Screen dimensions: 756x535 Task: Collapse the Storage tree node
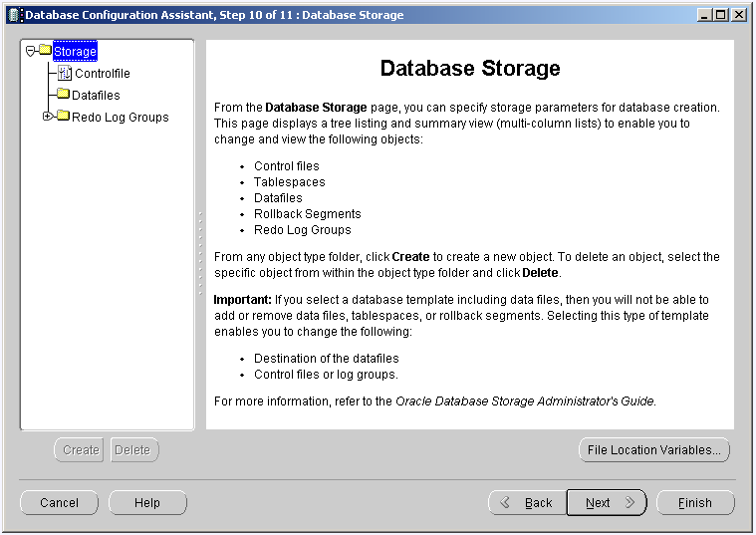(31, 51)
